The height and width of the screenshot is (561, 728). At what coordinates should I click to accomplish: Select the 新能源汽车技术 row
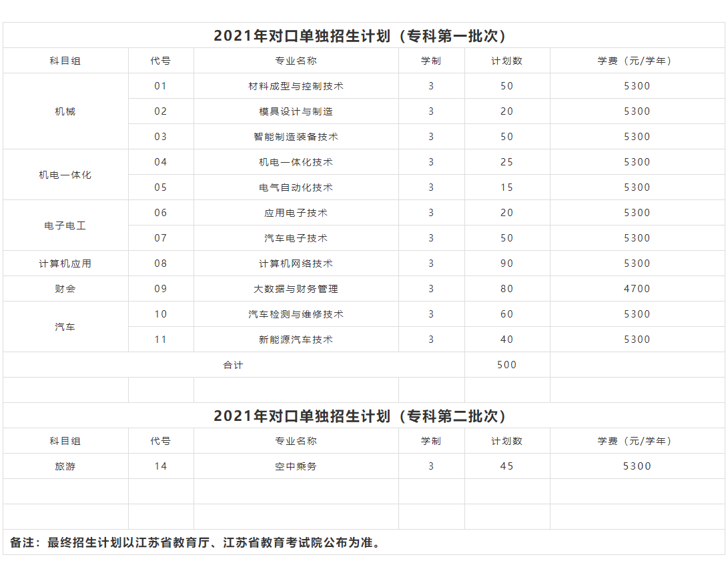(x=296, y=339)
